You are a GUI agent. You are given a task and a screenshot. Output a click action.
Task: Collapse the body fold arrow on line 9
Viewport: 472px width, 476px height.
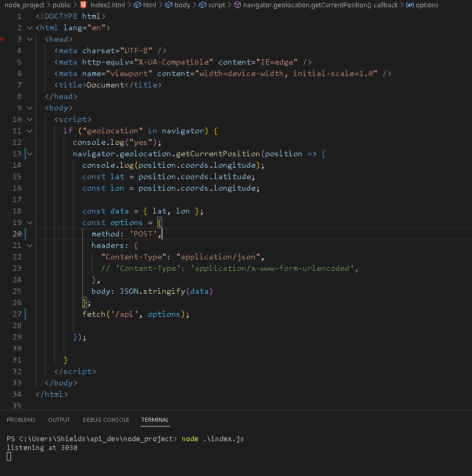click(x=30, y=108)
